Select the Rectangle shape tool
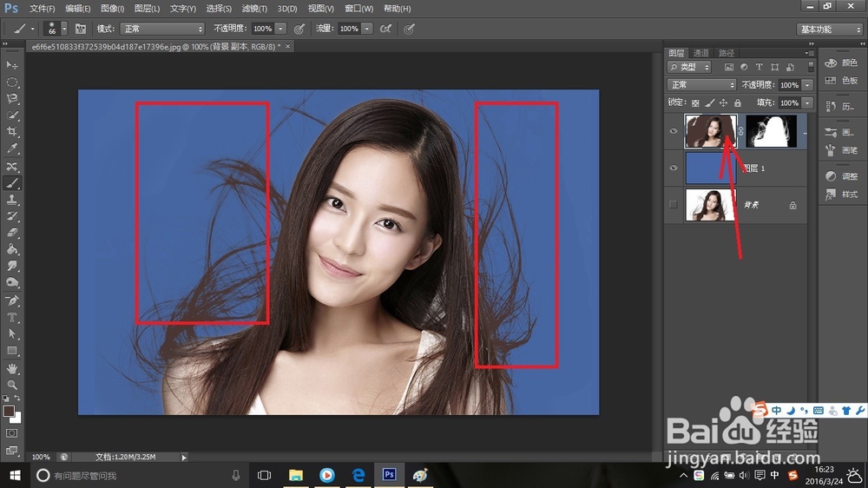 [x=12, y=351]
